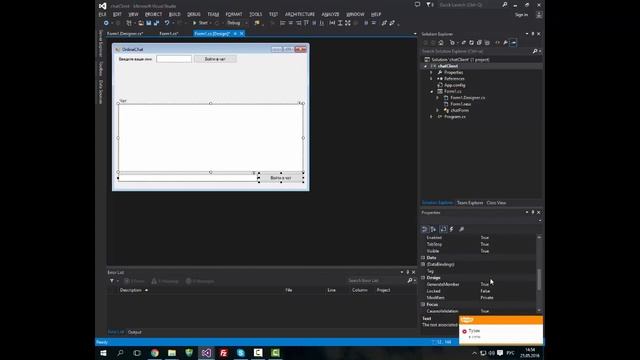Open the BUILD menu
The height and width of the screenshot is (360, 640).
pyautogui.click(x=174, y=14)
